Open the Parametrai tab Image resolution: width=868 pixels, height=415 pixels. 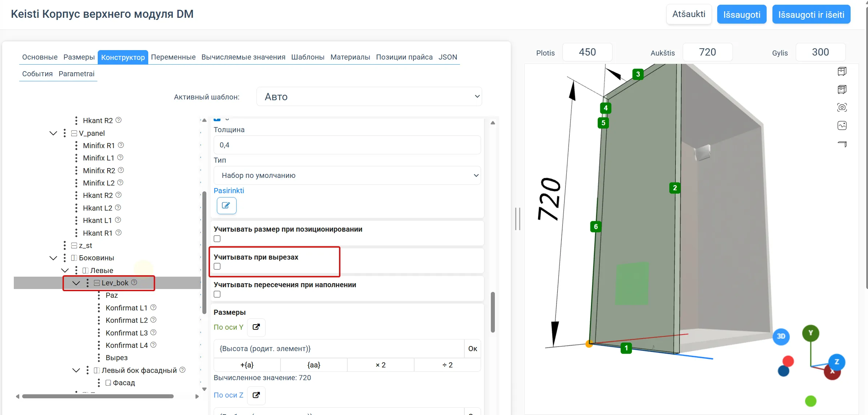[76, 74]
